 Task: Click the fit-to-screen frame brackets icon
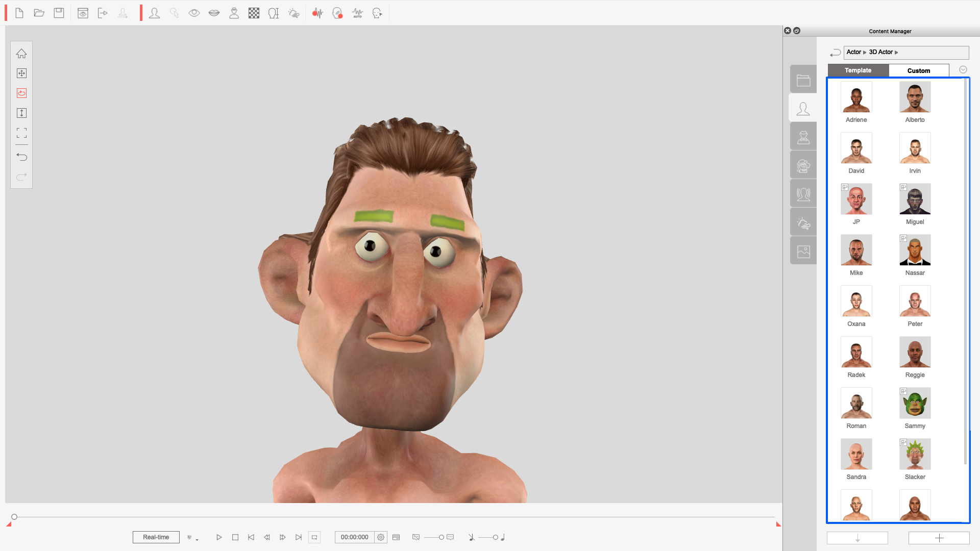[21, 133]
